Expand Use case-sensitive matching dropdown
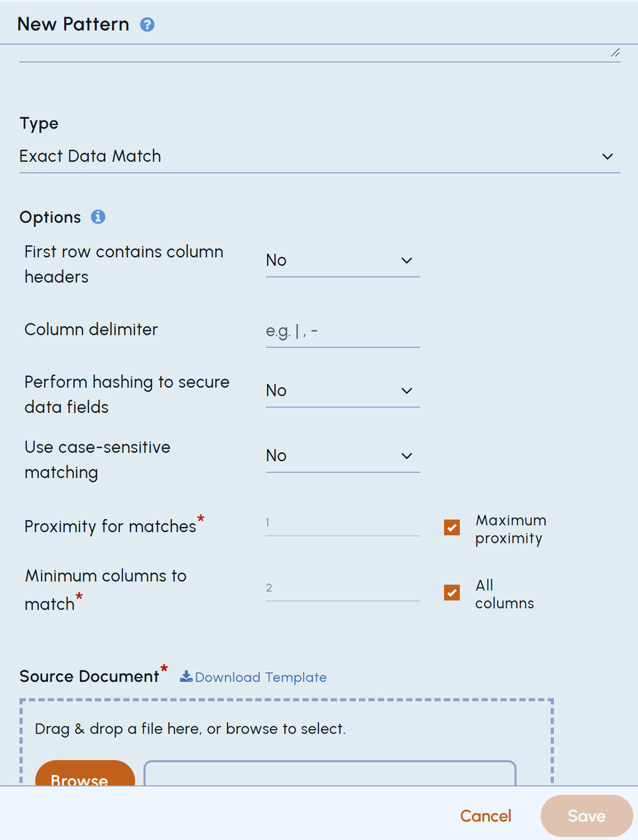The width and height of the screenshot is (638, 840). click(343, 455)
